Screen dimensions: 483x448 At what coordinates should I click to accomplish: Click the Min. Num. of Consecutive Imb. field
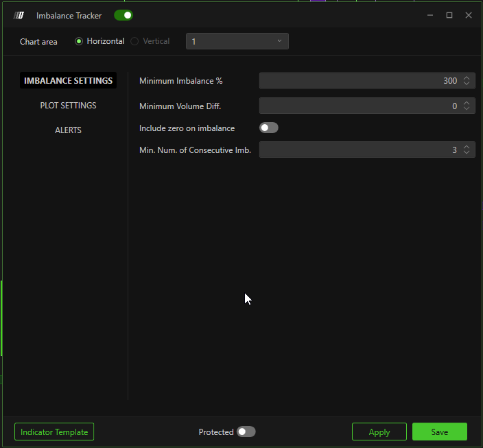pyautogui.click(x=357, y=150)
